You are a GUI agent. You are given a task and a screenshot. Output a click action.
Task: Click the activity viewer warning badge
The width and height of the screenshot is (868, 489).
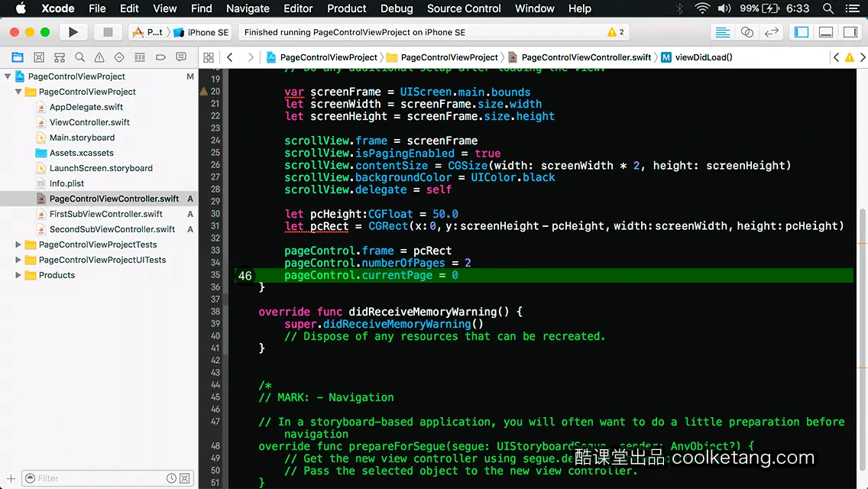point(616,32)
